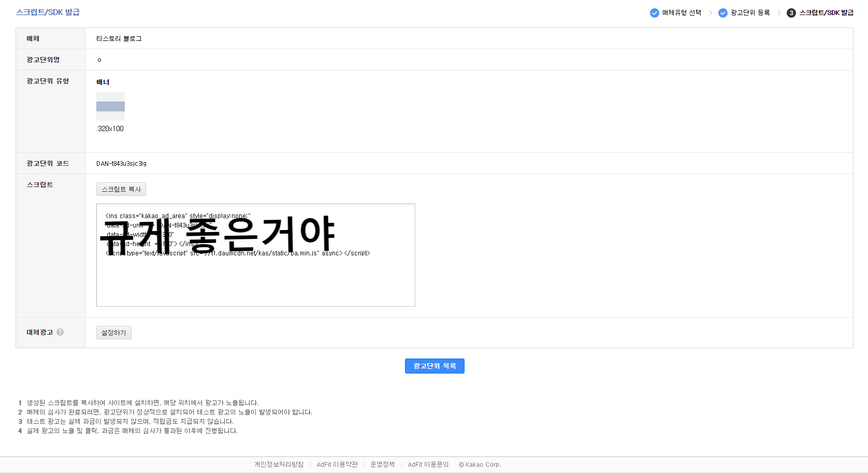Screen dimensions: 868x473
Task: Select the 매체유형 선택 step
Action: 682,13
